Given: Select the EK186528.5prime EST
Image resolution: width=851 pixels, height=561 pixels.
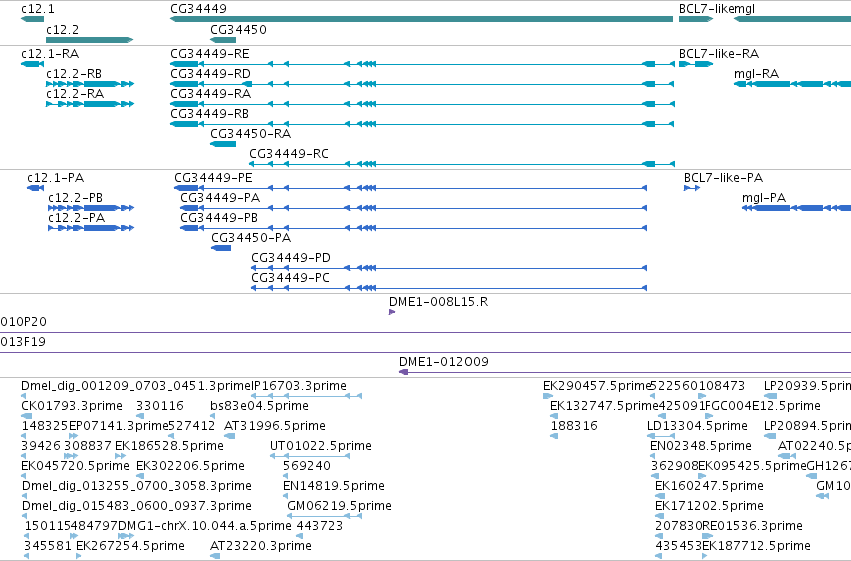Looking at the screenshot, I should pyautogui.click(x=120, y=456).
